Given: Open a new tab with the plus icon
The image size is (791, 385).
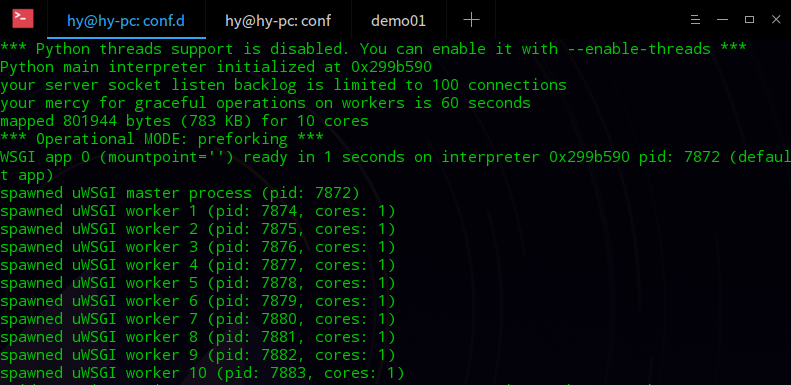Looking at the screenshot, I should click(x=471, y=20).
